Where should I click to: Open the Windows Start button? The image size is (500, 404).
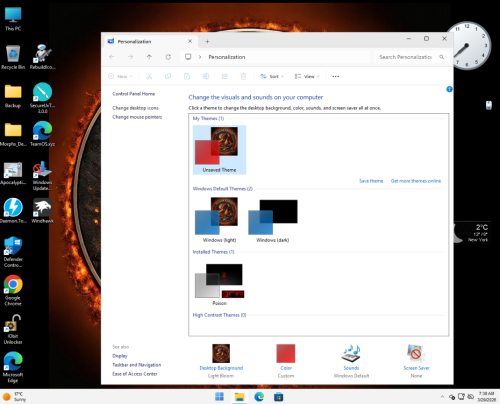point(219,397)
